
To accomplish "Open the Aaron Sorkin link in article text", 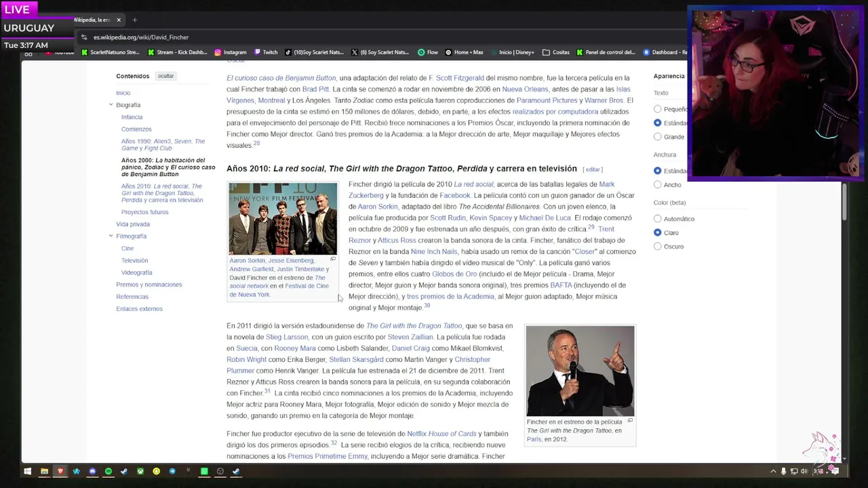I will pyautogui.click(x=378, y=207).
